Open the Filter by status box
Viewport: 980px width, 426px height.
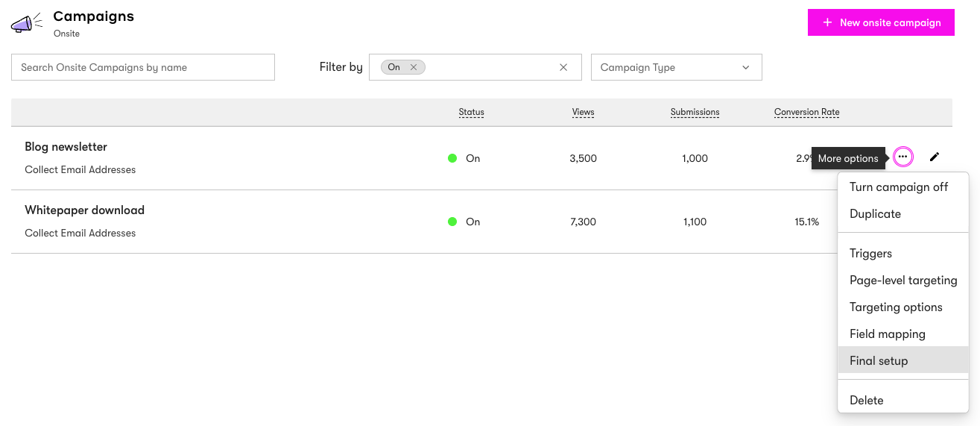tap(475, 67)
